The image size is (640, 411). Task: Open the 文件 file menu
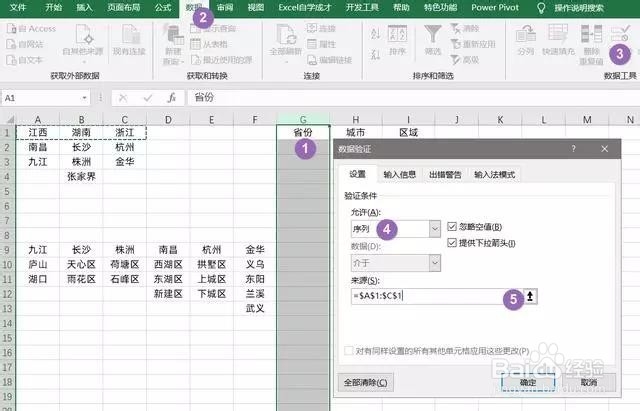tap(18, 8)
